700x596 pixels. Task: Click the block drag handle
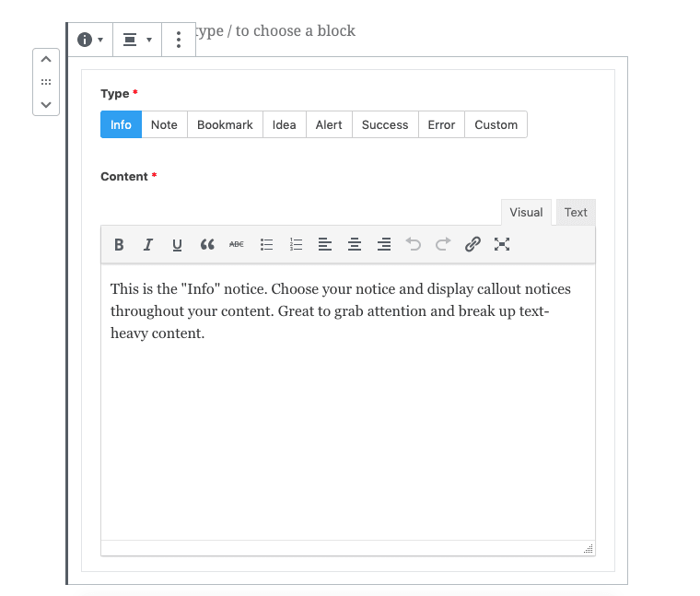(x=46, y=82)
